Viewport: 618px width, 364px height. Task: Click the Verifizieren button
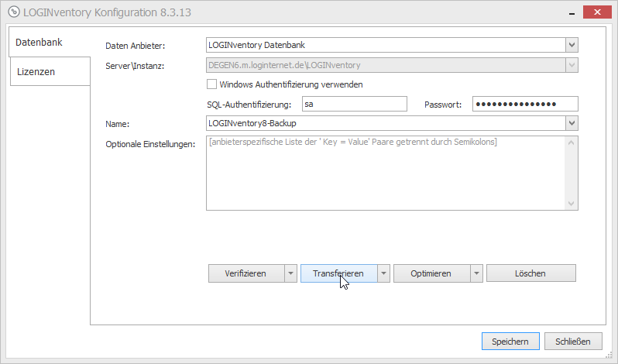coord(246,273)
